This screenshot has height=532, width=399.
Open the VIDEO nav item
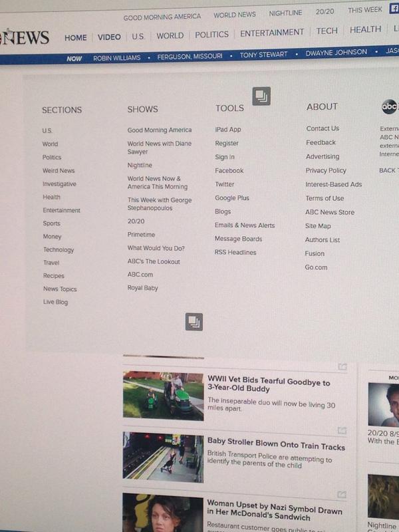(109, 37)
